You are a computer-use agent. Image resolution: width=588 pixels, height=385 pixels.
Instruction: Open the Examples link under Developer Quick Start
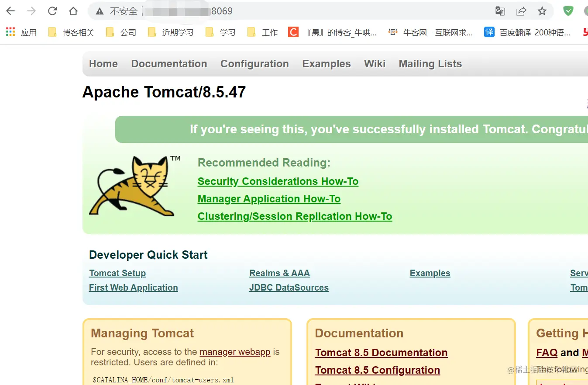click(430, 273)
